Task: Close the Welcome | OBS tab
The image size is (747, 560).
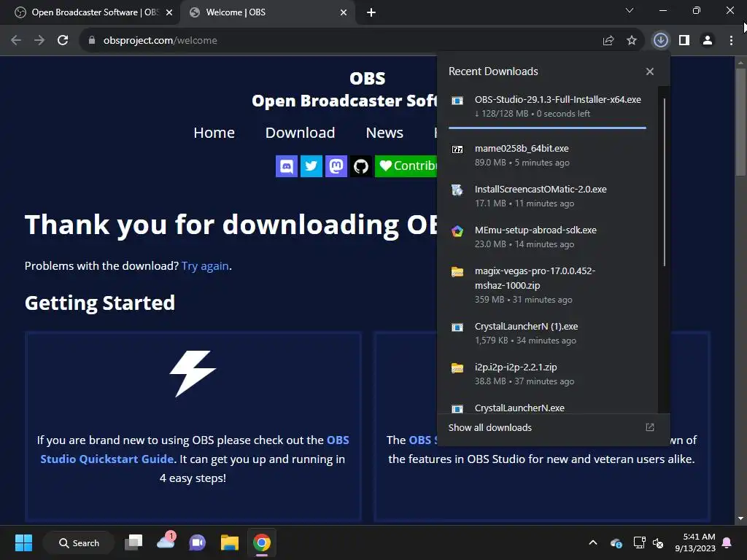Action: click(x=344, y=12)
